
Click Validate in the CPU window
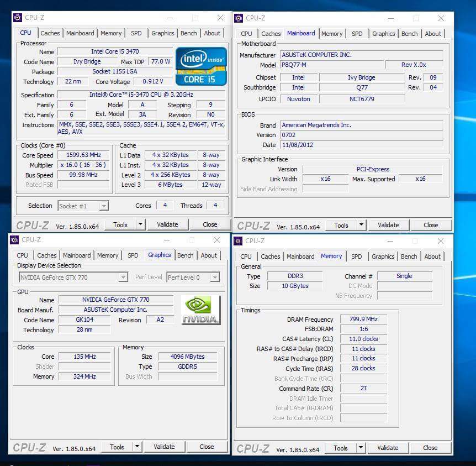point(167,224)
